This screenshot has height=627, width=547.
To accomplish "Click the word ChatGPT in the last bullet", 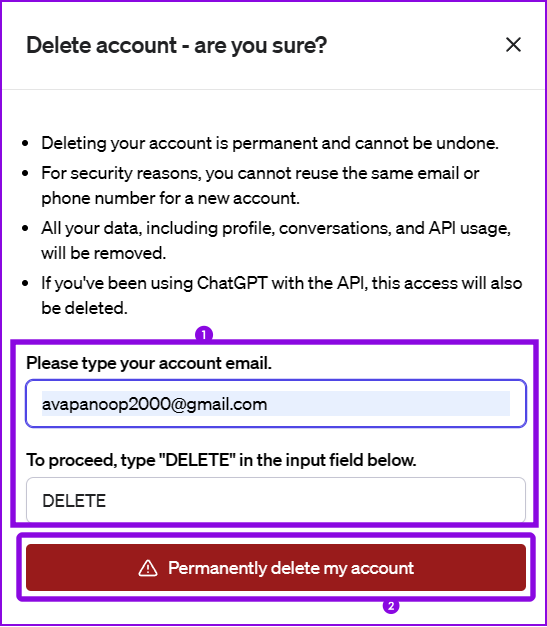I will [232, 283].
